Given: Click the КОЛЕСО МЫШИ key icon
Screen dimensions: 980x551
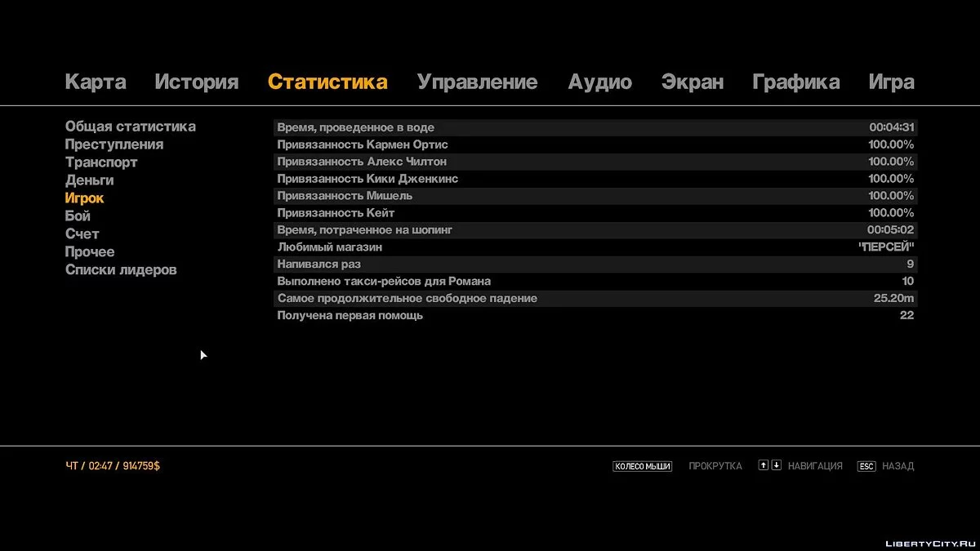Looking at the screenshot, I should click(x=642, y=466).
